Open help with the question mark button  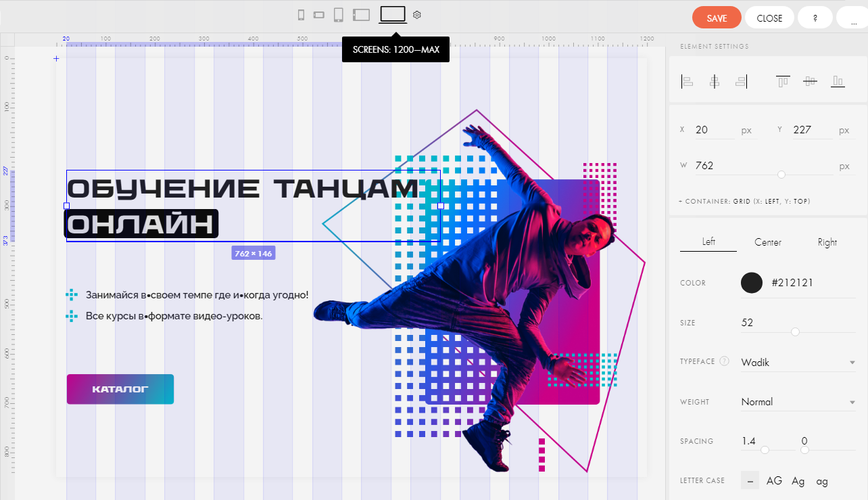tap(815, 18)
